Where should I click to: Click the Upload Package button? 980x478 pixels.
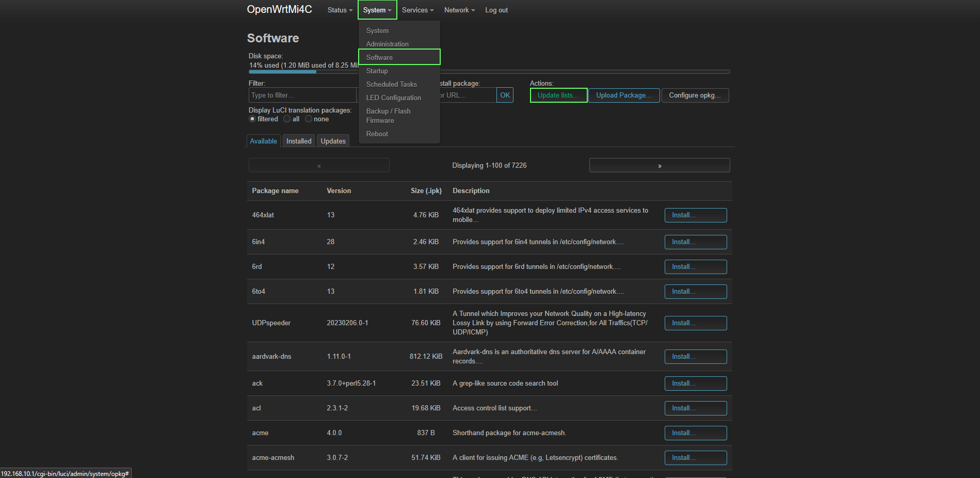tap(624, 95)
